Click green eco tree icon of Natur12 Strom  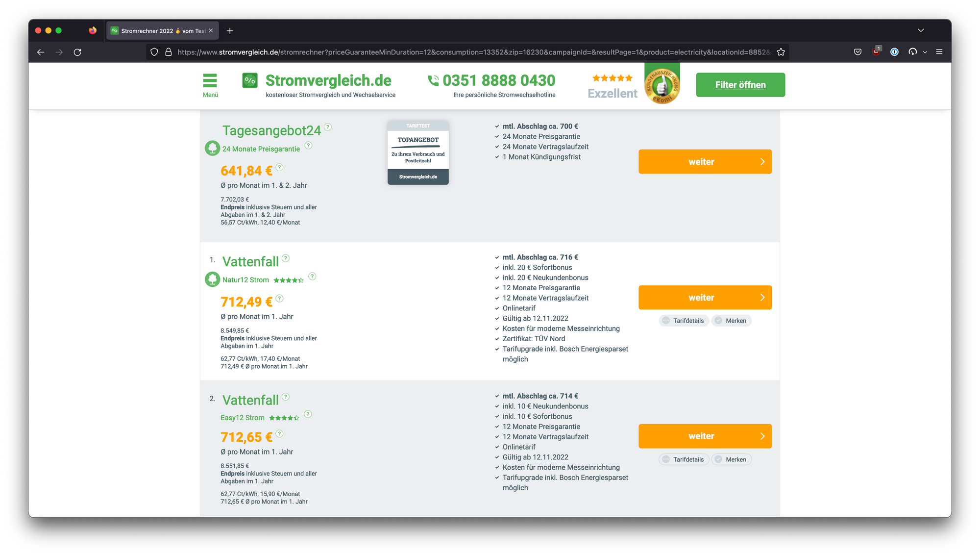point(212,279)
